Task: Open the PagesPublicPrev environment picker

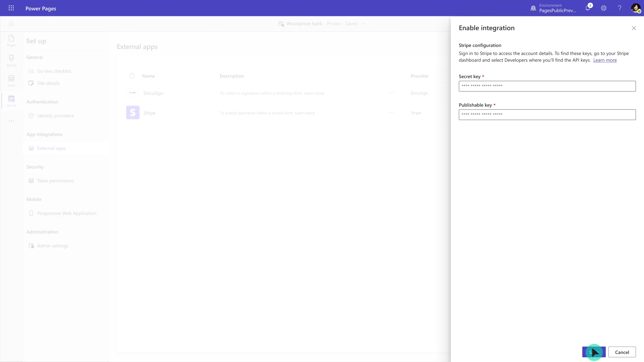Action: pos(553,8)
